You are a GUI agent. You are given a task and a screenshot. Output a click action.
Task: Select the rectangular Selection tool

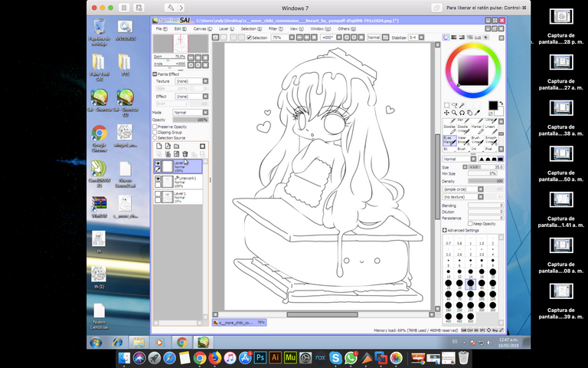[446, 106]
